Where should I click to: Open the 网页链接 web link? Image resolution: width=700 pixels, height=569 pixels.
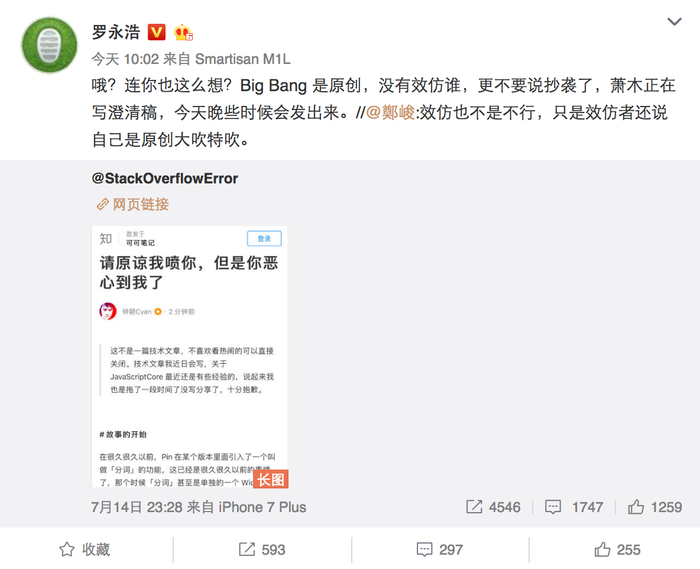(x=133, y=204)
